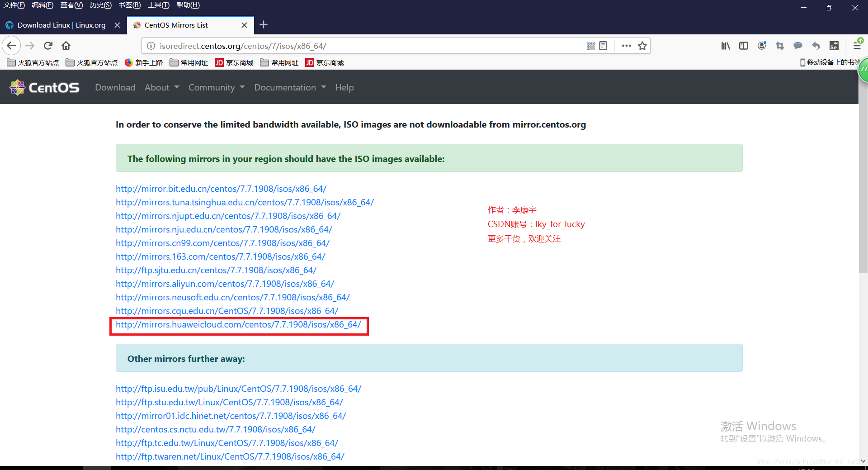Click the CentOS logo

[44, 87]
